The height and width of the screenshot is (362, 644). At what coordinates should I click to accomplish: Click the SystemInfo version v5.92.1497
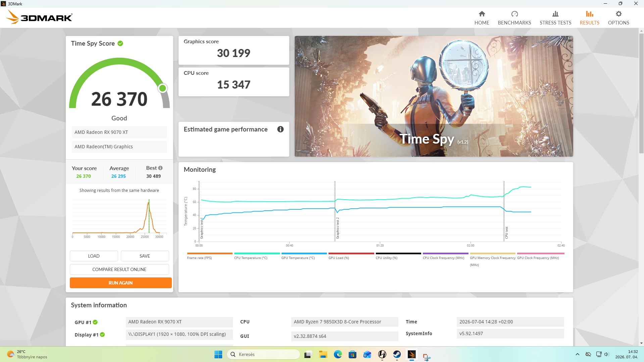[x=510, y=333]
